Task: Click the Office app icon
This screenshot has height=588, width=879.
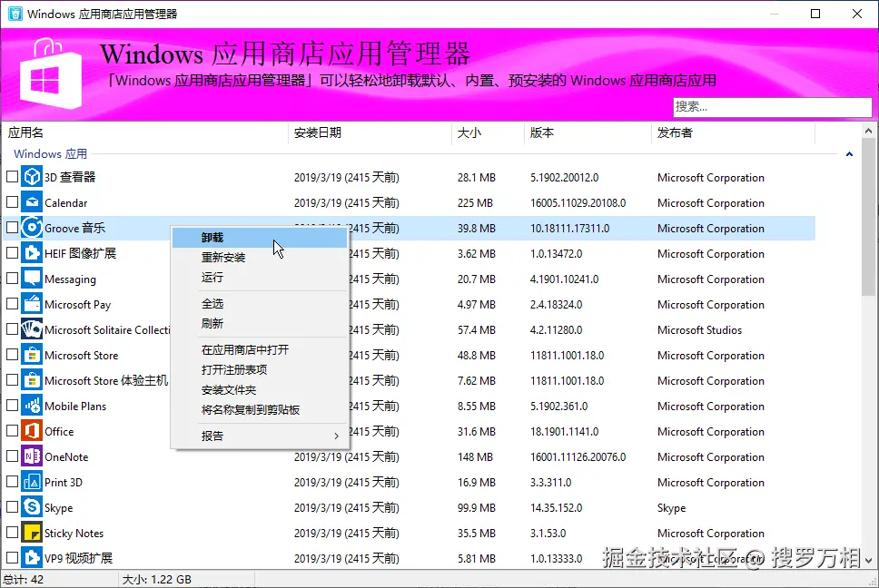Action: pyautogui.click(x=32, y=431)
